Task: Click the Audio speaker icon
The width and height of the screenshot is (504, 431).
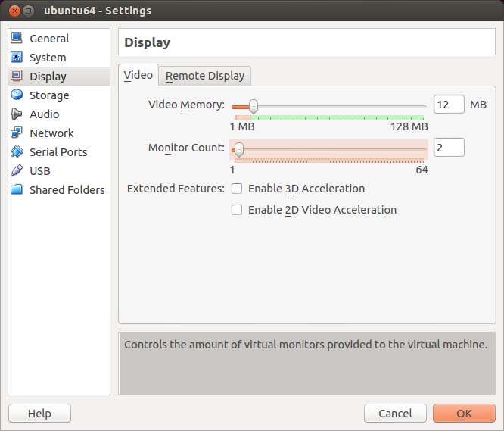Action: pos(17,114)
